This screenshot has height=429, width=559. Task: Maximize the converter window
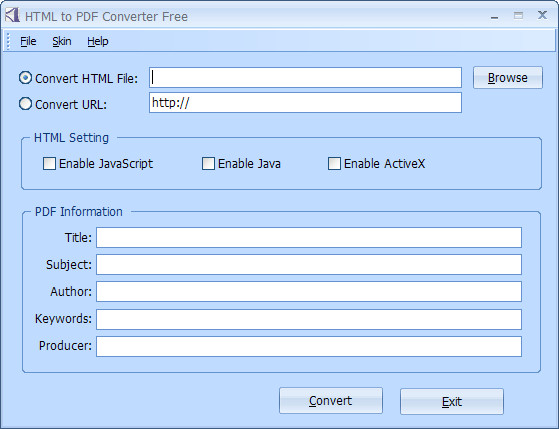(x=518, y=15)
